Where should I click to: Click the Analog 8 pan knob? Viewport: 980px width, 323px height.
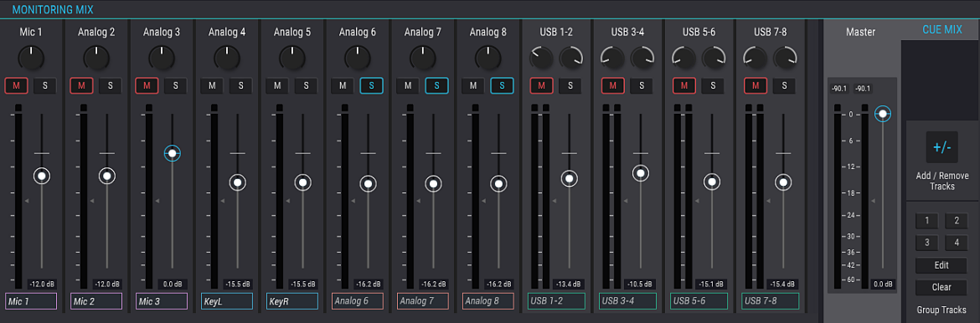click(x=487, y=58)
